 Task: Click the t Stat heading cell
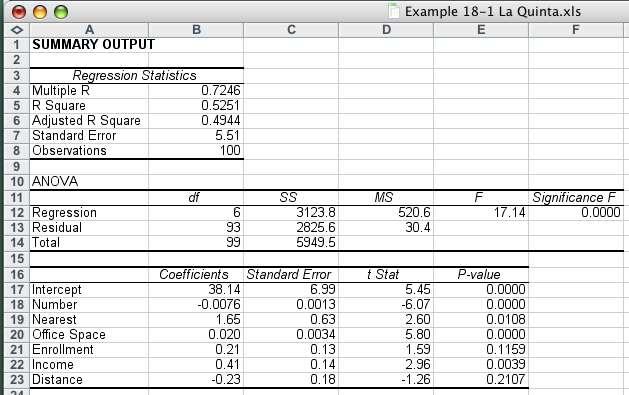[x=386, y=275]
